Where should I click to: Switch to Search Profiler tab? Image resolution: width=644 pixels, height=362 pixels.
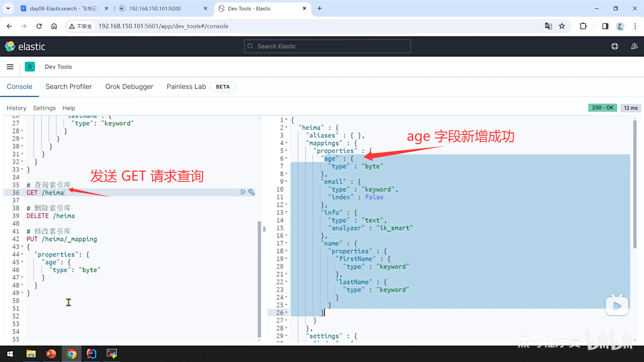pos(68,86)
